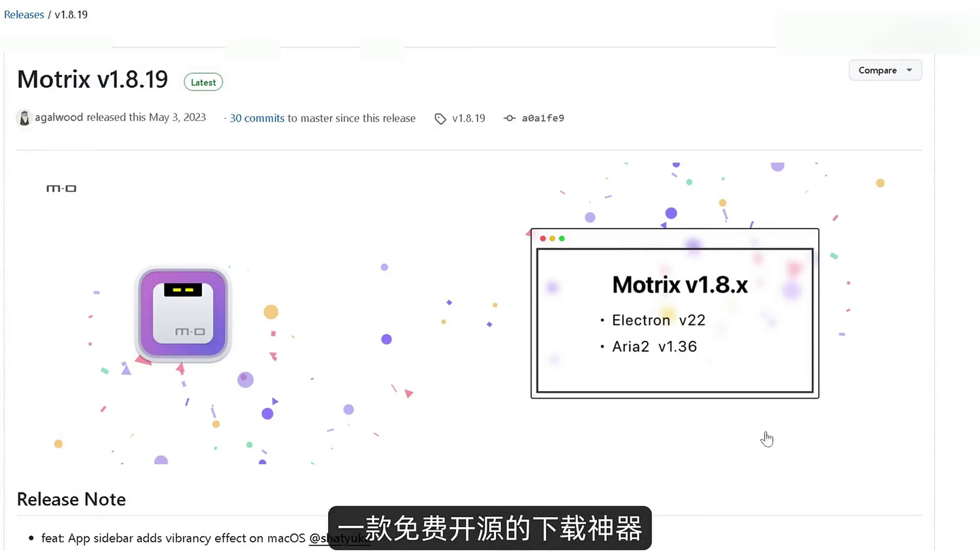
Task: Open the 30 commits link
Action: click(x=257, y=118)
